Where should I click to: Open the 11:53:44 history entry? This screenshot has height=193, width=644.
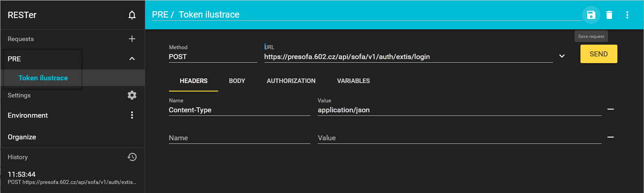[x=72, y=178]
